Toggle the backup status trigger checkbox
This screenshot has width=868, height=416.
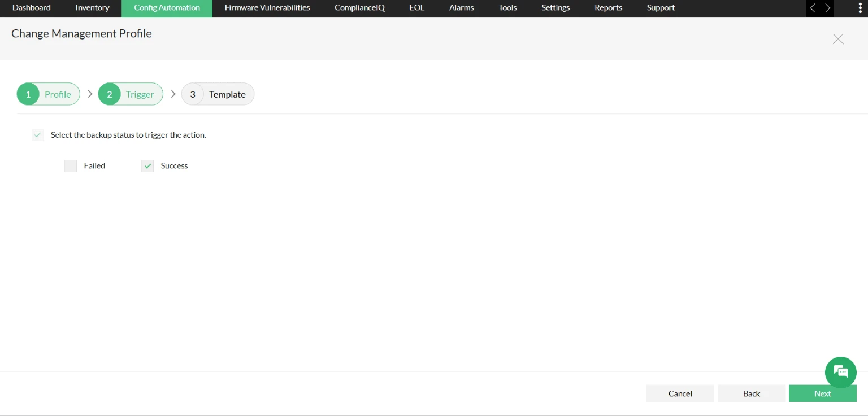pyautogui.click(x=38, y=135)
